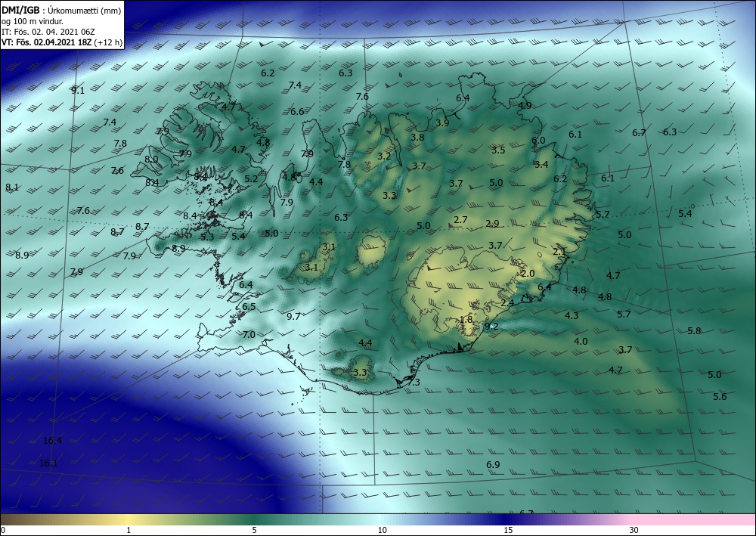Click the 4.0 value on the map
The image size is (756, 536).
(x=581, y=341)
